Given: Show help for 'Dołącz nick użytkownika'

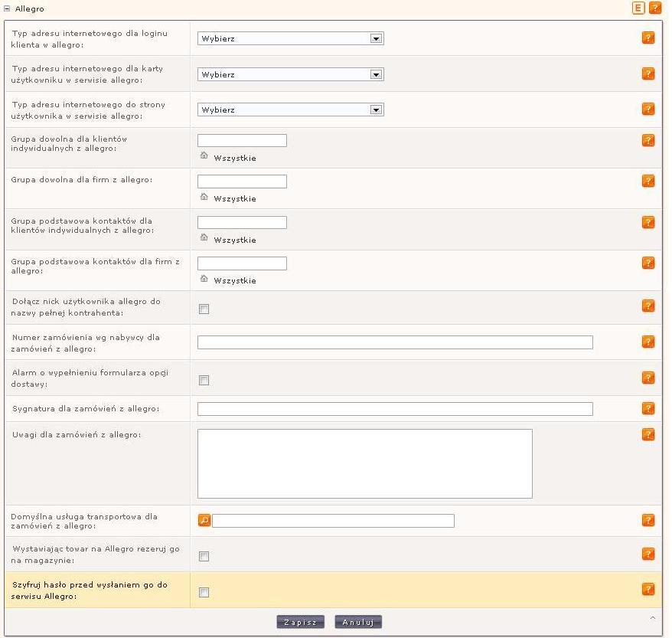Looking at the screenshot, I should point(648,306).
